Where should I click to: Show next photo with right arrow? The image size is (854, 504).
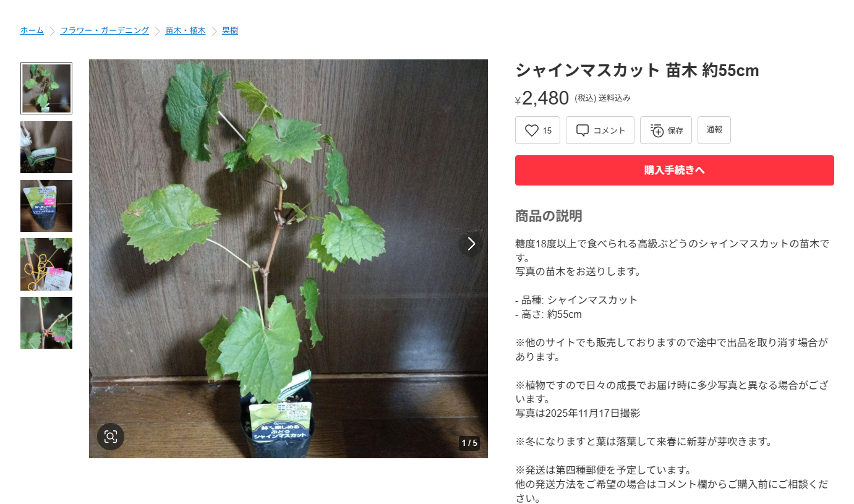(x=471, y=244)
